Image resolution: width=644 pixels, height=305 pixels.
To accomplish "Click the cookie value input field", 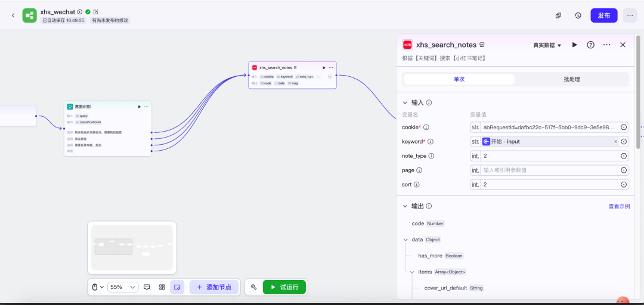I will click(x=549, y=127).
